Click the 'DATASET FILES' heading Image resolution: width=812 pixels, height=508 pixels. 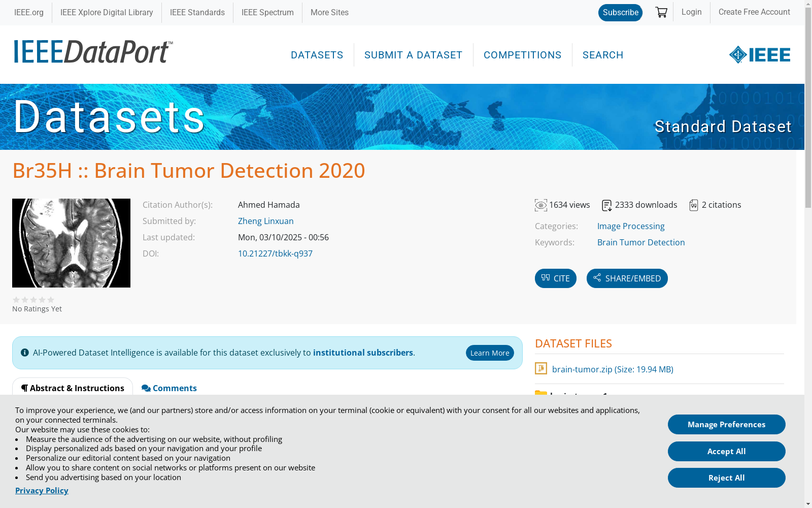point(573,343)
